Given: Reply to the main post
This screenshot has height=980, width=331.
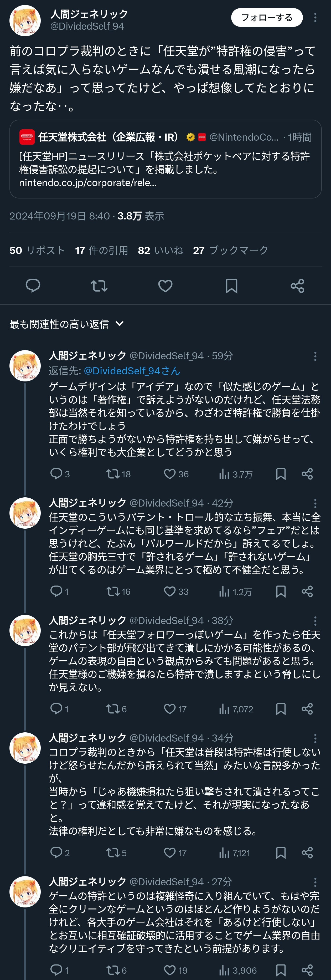Looking at the screenshot, I should pyautogui.click(x=33, y=286).
